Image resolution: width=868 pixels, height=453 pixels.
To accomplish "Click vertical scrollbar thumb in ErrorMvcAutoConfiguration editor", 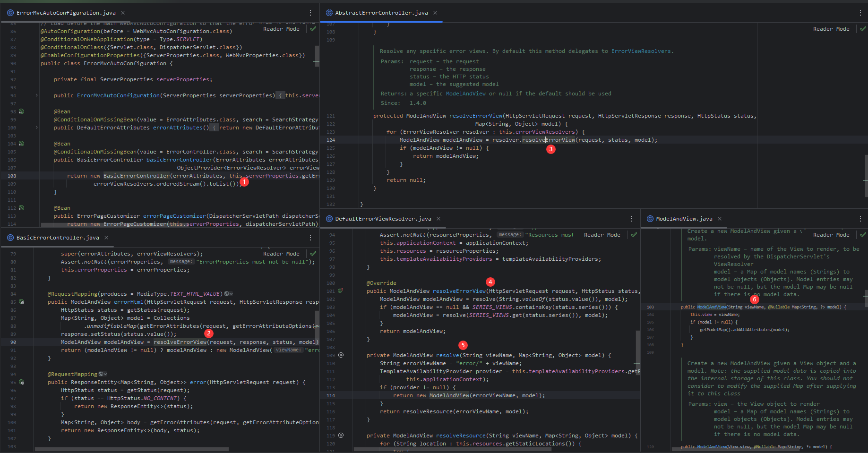I will 317,56.
